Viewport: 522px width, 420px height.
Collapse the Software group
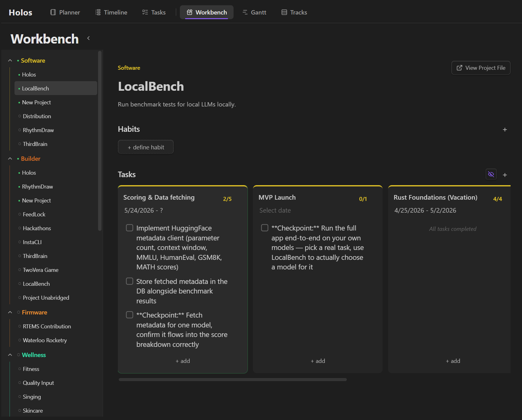pyautogui.click(x=10, y=60)
